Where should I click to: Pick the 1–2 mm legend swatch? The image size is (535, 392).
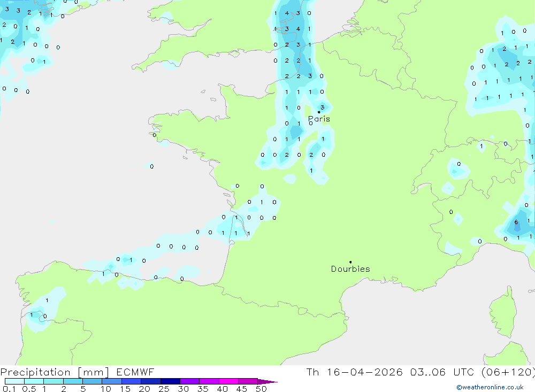(x=53, y=381)
